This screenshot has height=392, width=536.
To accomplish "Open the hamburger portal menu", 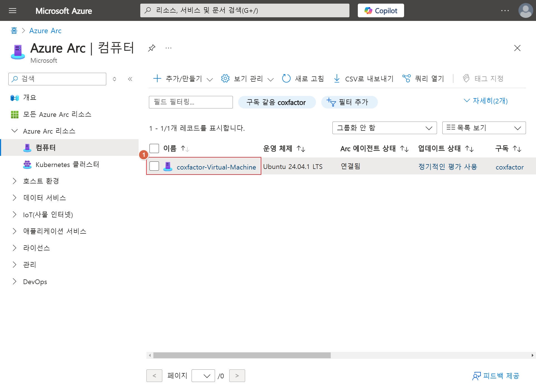I will [x=13, y=11].
